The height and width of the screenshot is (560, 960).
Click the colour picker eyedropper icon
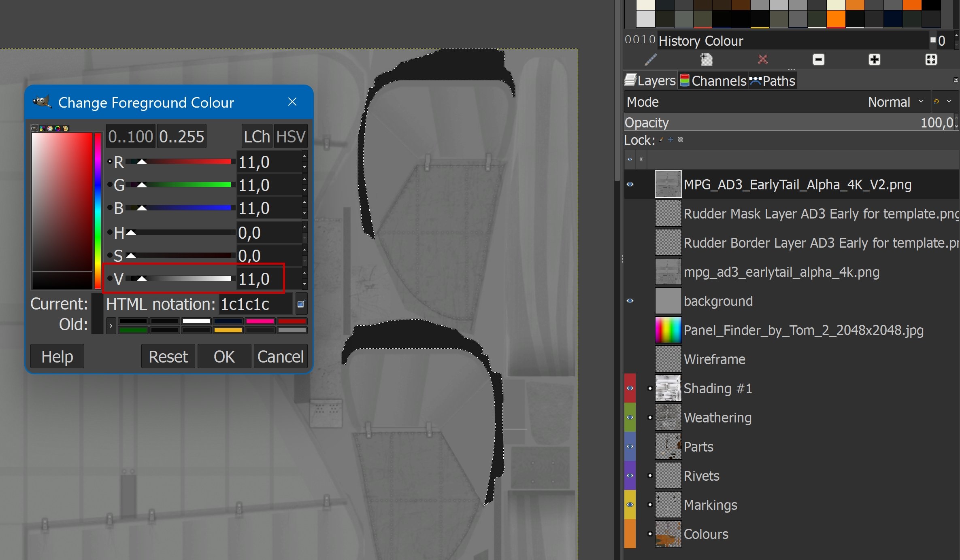tap(301, 304)
